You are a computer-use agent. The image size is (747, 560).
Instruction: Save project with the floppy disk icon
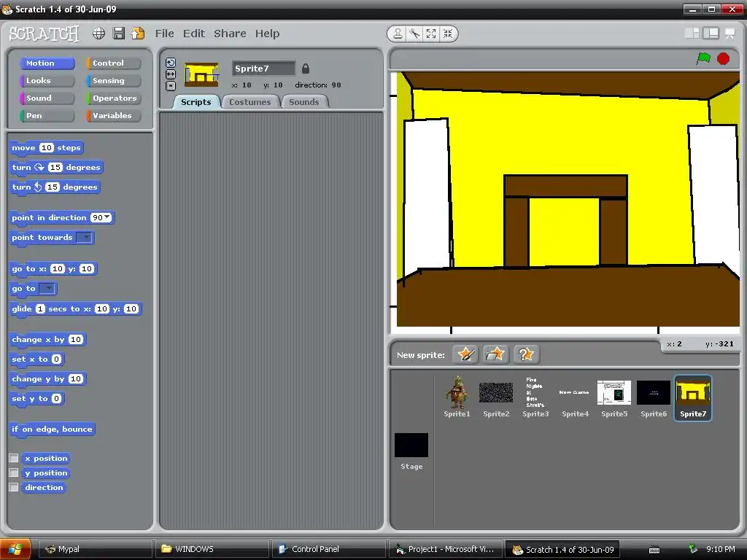point(119,34)
